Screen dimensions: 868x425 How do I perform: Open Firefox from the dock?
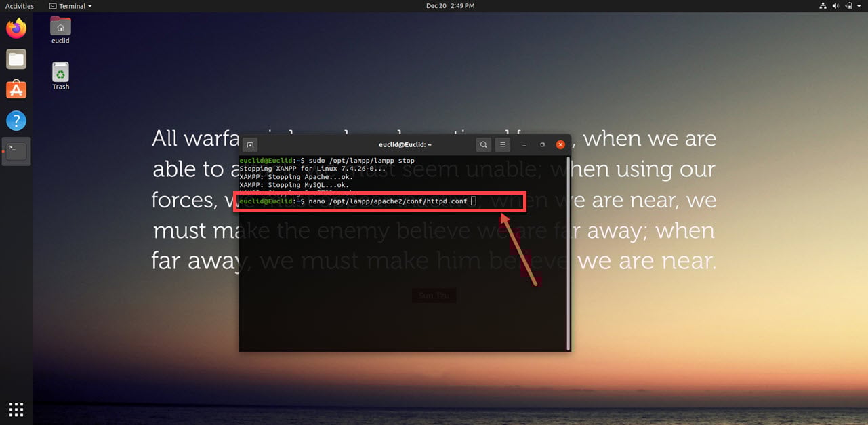16,28
